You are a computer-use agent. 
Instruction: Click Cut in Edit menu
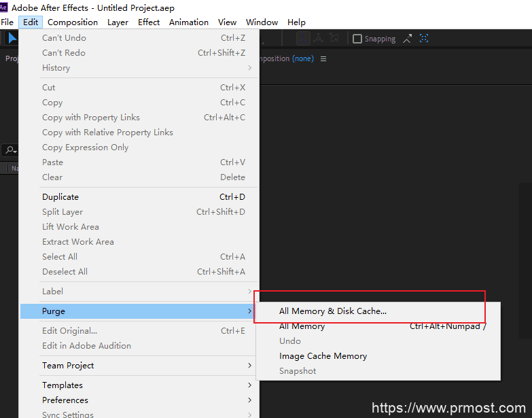point(139,88)
